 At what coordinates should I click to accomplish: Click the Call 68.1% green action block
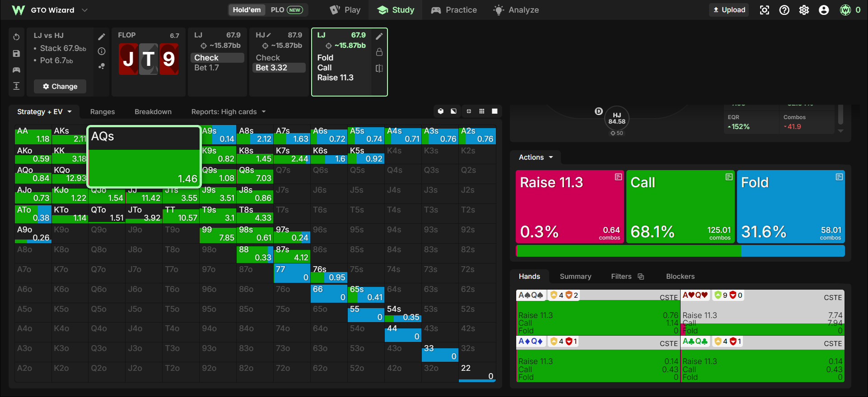(x=680, y=207)
